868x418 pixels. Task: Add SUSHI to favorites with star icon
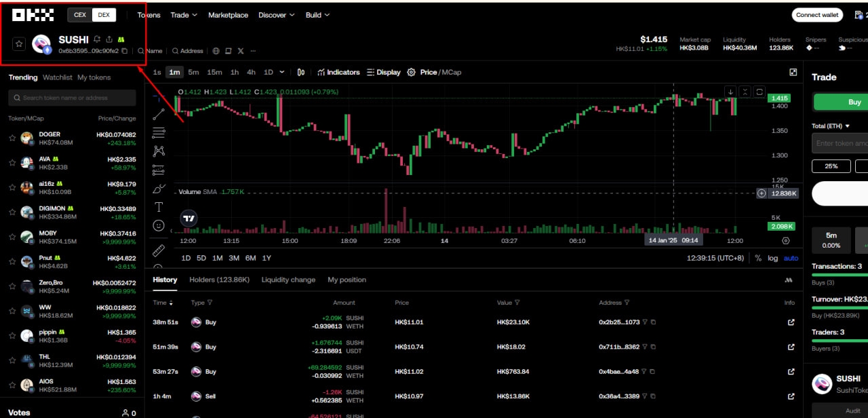point(19,43)
